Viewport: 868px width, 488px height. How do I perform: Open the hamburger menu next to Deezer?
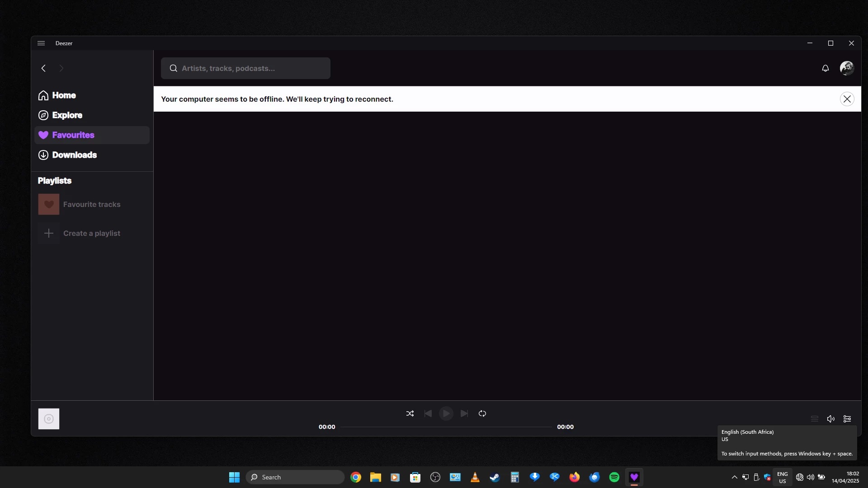point(41,43)
